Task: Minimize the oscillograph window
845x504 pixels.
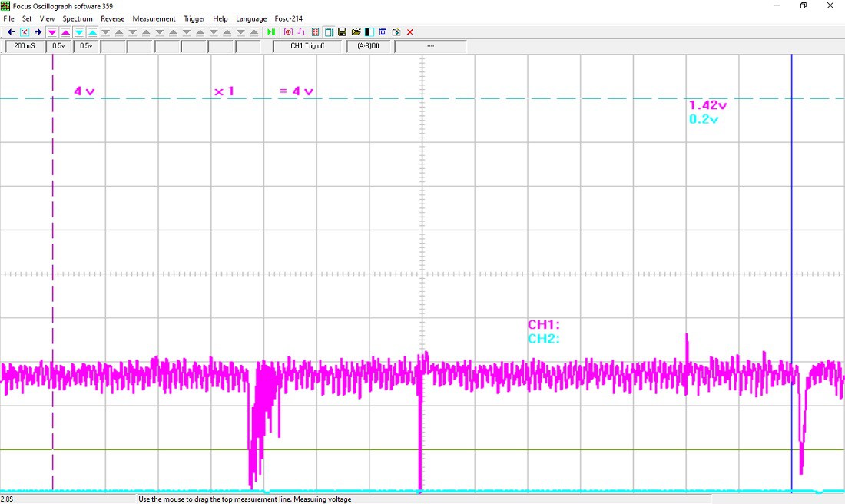Action: 777,6
